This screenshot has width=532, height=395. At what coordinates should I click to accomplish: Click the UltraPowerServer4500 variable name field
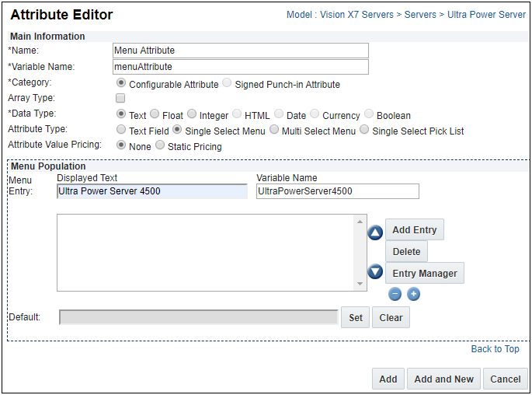point(338,191)
